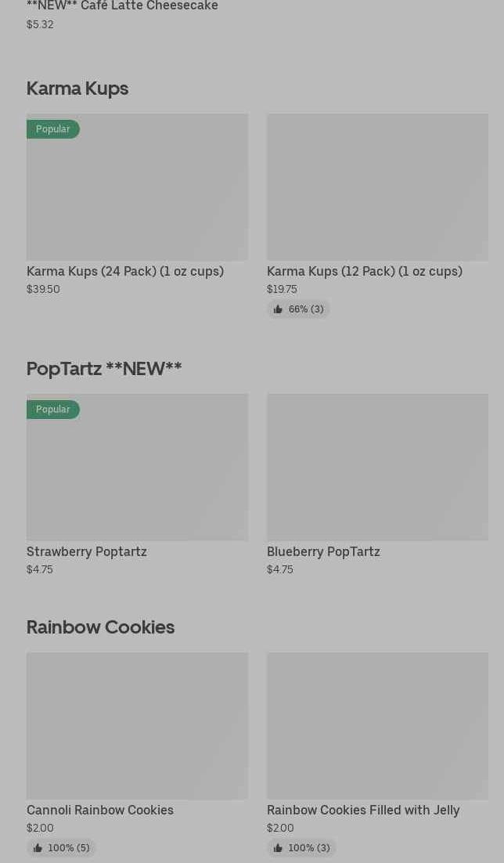Click thumbs-up icon under Rainbow Cookies Filled with Jelly
The height and width of the screenshot is (863, 504).
point(278,848)
